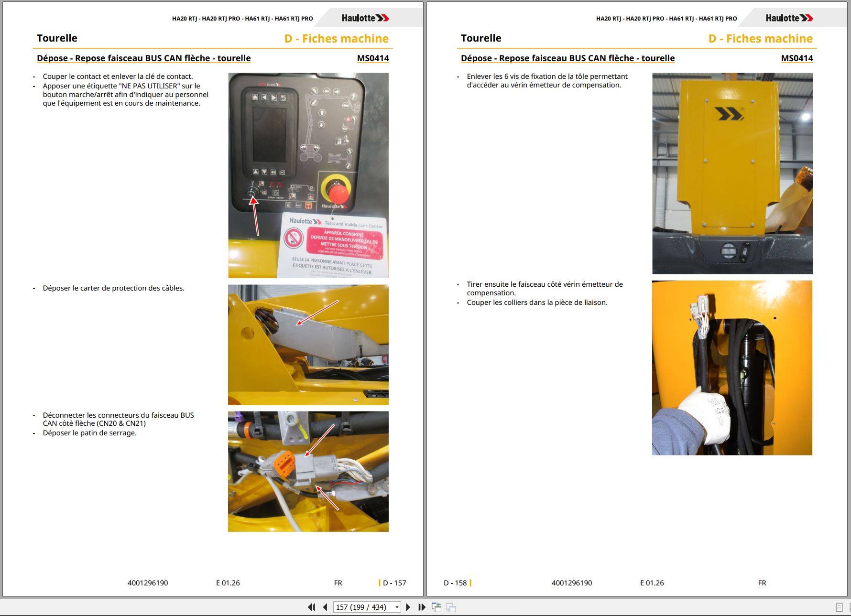This screenshot has width=851, height=616.
Task: Click document number 4001296190 on left page
Action: click(148, 583)
